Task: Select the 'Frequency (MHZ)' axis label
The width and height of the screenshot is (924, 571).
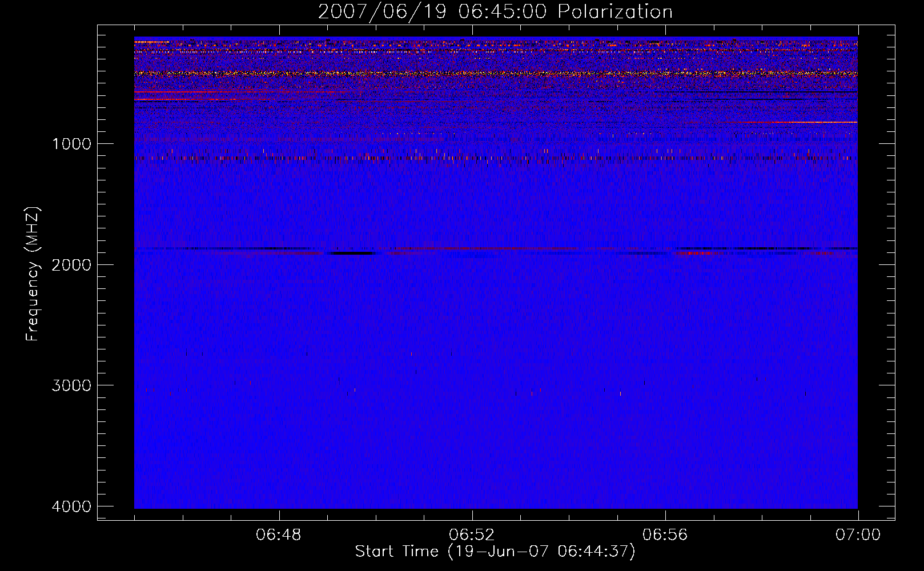Action: [33, 274]
